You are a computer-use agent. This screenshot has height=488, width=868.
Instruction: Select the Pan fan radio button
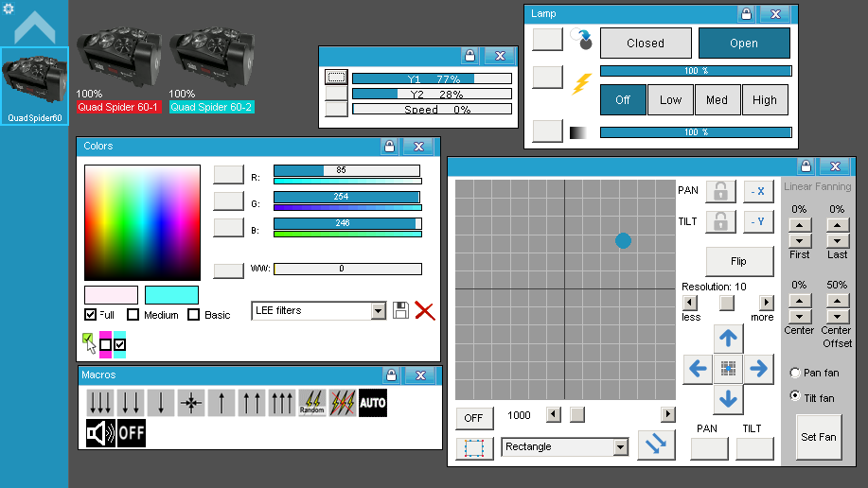pos(795,373)
